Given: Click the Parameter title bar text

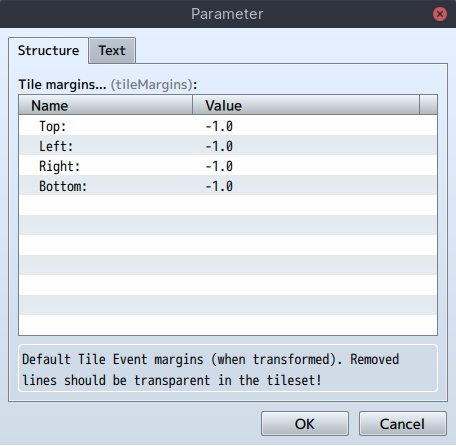Looking at the screenshot, I should pos(227,14).
